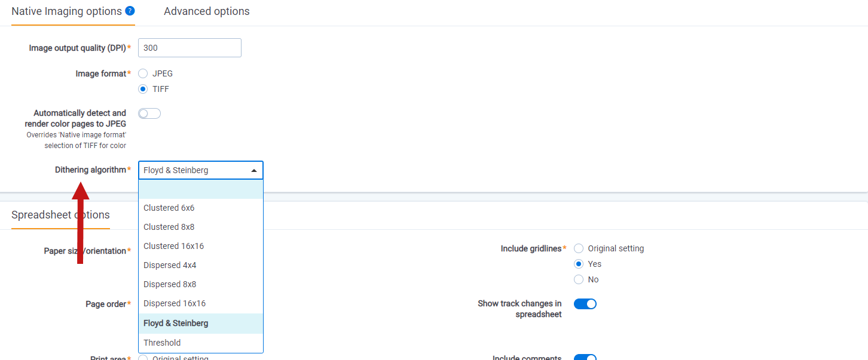This screenshot has width=868, height=360.
Task: Open the Spreadsheet options tab
Action: (60, 215)
